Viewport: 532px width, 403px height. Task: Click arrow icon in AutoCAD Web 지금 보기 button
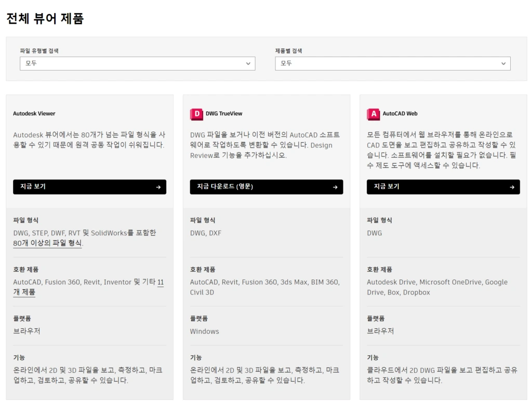coord(512,187)
